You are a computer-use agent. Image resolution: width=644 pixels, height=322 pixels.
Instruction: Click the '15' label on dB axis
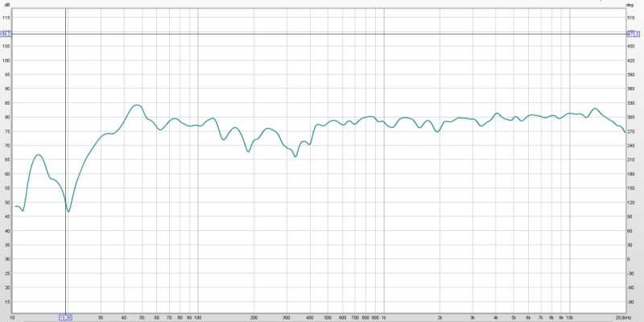coord(6,301)
